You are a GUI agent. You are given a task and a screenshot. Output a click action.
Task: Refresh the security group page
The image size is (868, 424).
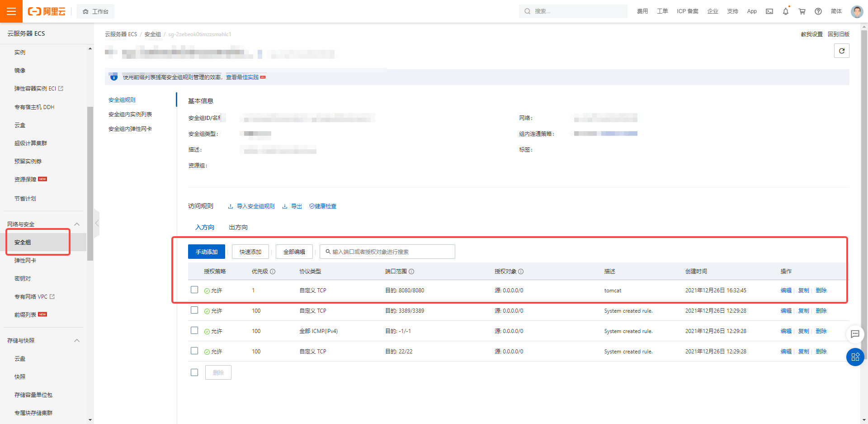coord(841,51)
